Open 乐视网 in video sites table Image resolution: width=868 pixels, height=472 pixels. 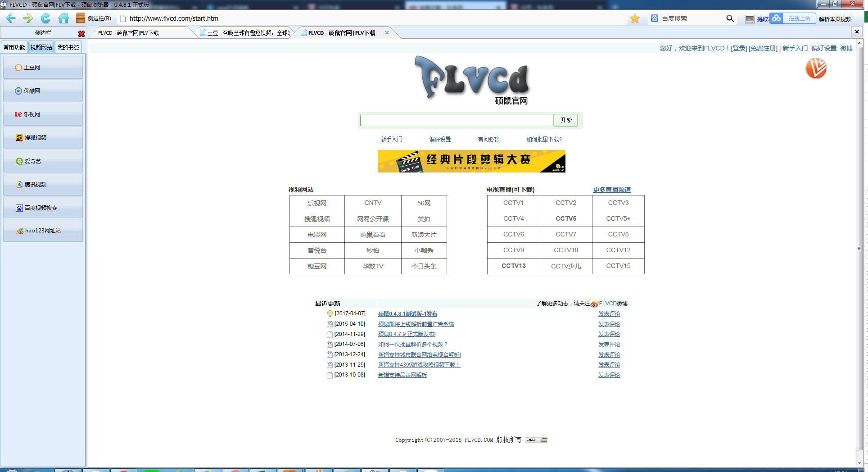317,203
